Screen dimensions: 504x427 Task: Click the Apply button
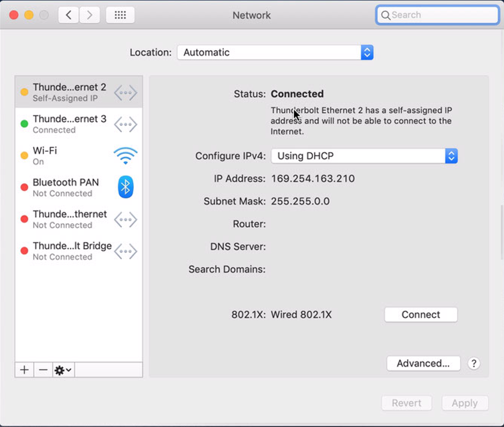pos(465,403)
